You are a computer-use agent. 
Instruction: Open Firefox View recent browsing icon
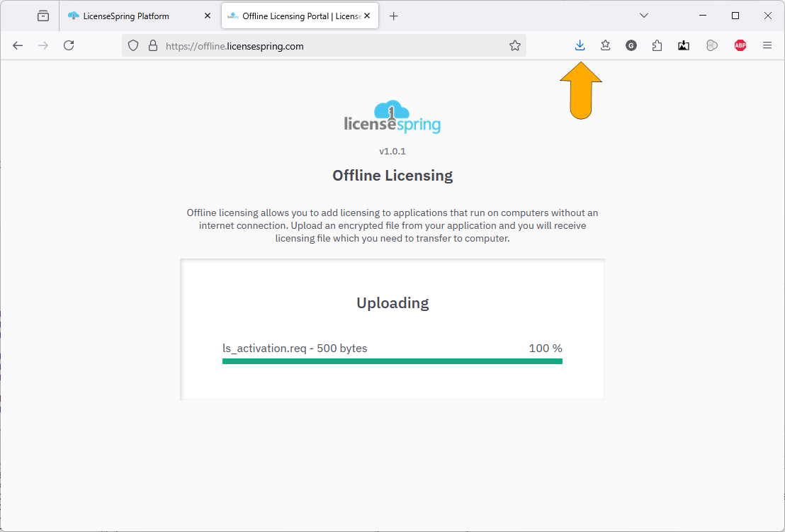[x=43, y=16]
